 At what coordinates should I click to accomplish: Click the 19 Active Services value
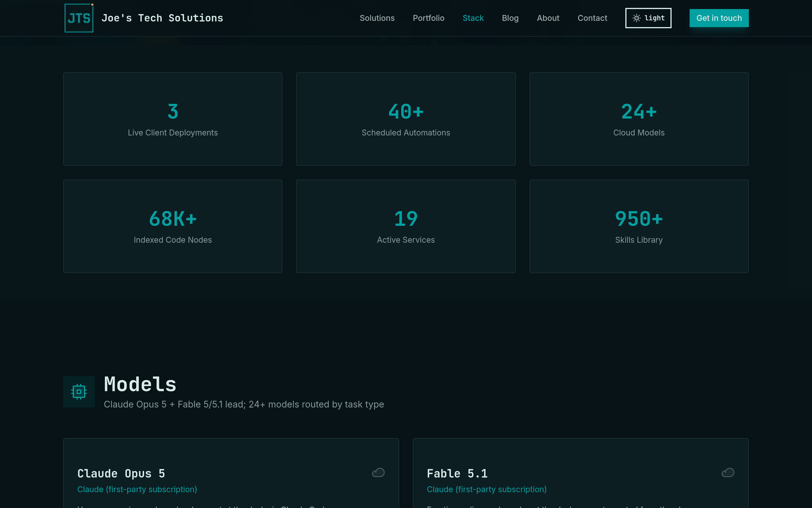[406, 219]
